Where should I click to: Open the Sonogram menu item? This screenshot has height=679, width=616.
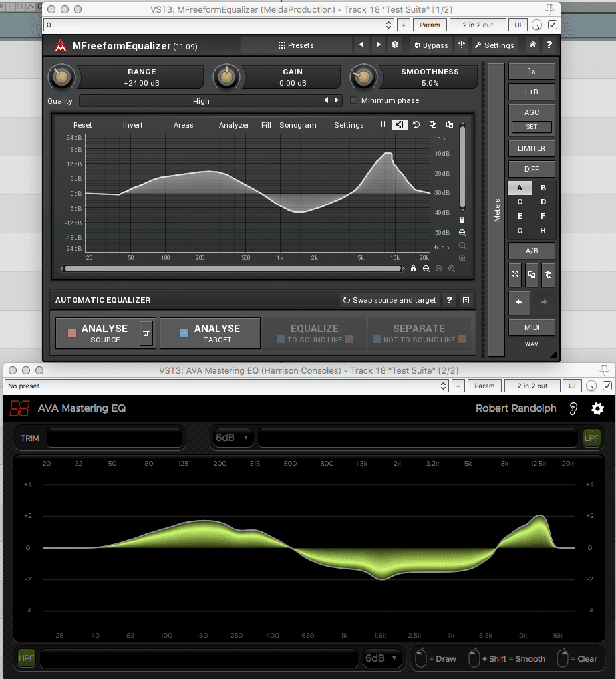(297, 125)
